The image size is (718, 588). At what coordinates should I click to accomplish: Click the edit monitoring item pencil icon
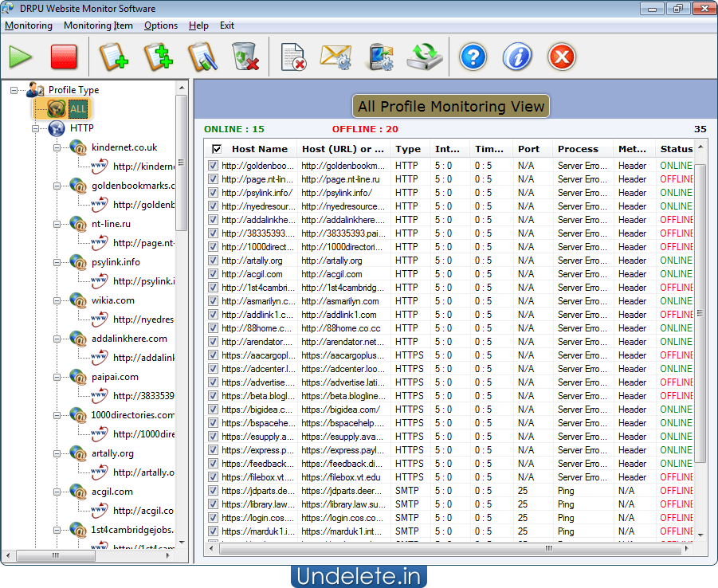(202, 57)
